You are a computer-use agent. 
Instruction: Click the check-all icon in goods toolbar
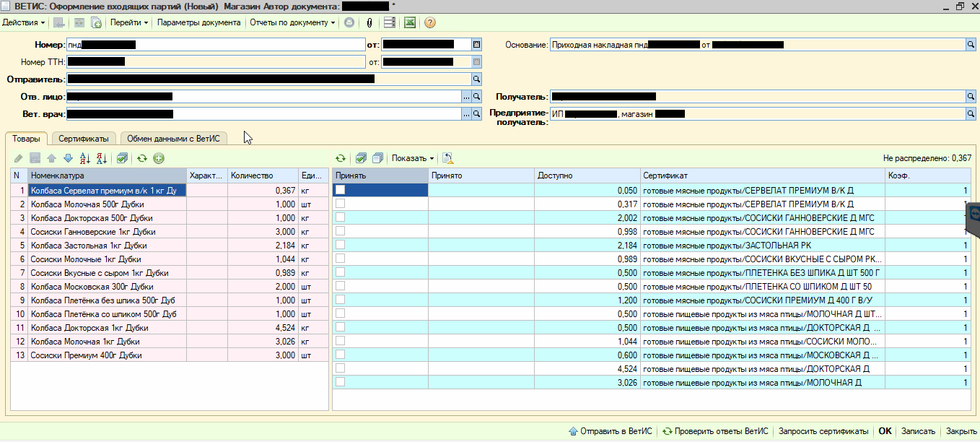(122, 158)
